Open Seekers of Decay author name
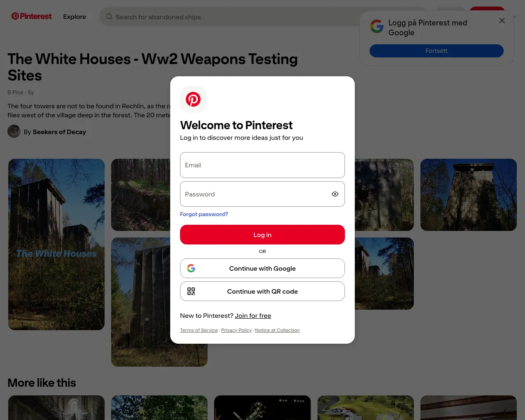Image resolution: width=525 pixels, height=420 pixels. pyautogui.click(x=59, y=132)
